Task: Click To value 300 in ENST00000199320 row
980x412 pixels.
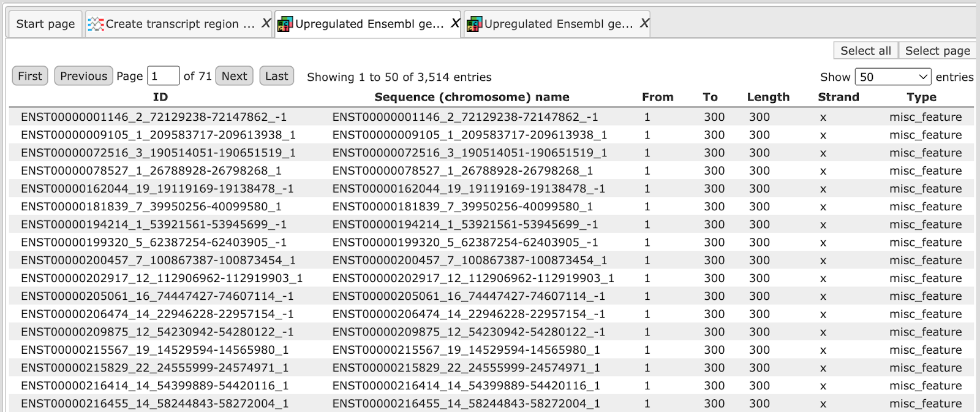Action: coord(714,242)
